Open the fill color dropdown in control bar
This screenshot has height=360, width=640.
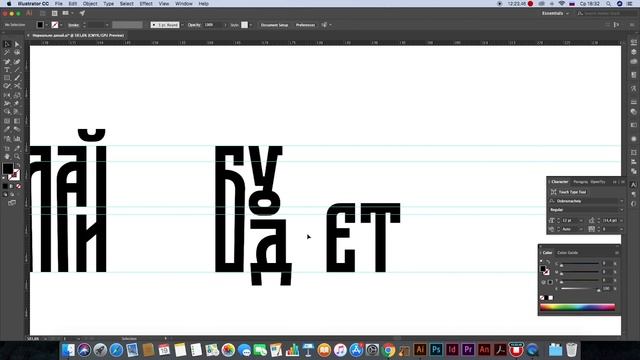pos(47,25)
